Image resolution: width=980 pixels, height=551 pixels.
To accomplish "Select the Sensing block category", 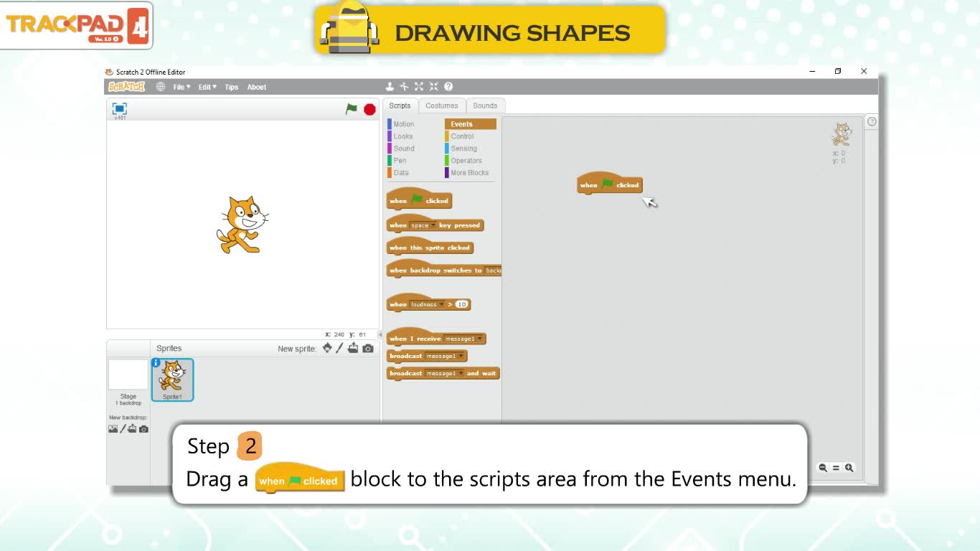I will coord(470,149).
